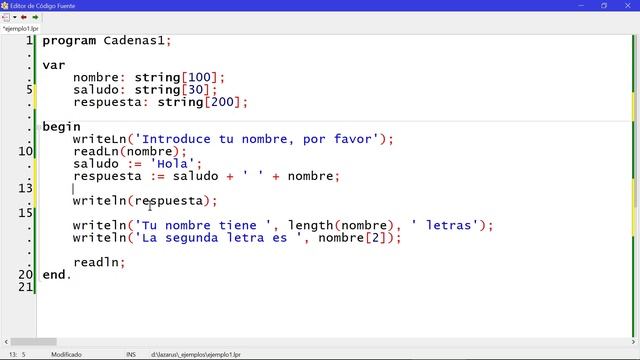The height and width of the screenshot is (360, 640).
Task: Click 'nombre[2]' in the last writeln
Action: 352,238
